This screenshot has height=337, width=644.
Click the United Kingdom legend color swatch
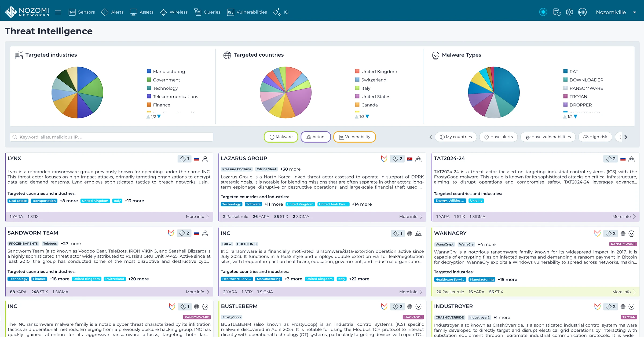coord(357,71)
